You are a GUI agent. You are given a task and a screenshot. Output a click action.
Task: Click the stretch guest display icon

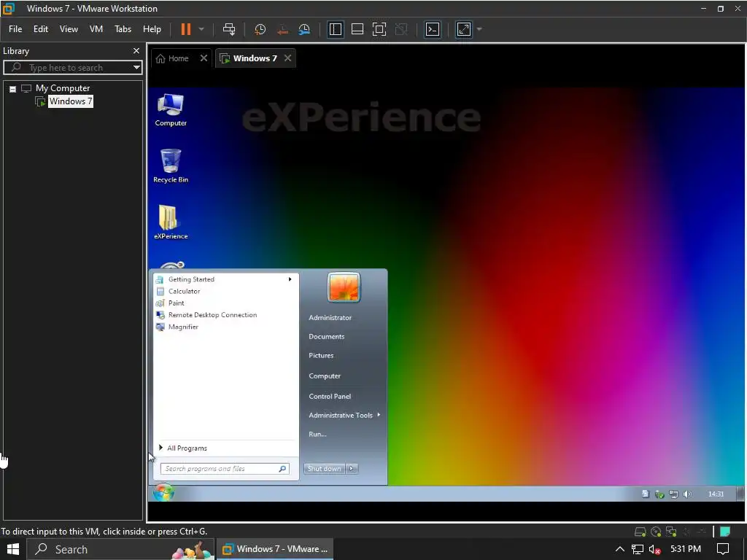pyautogui.click(x=463, y=29)
